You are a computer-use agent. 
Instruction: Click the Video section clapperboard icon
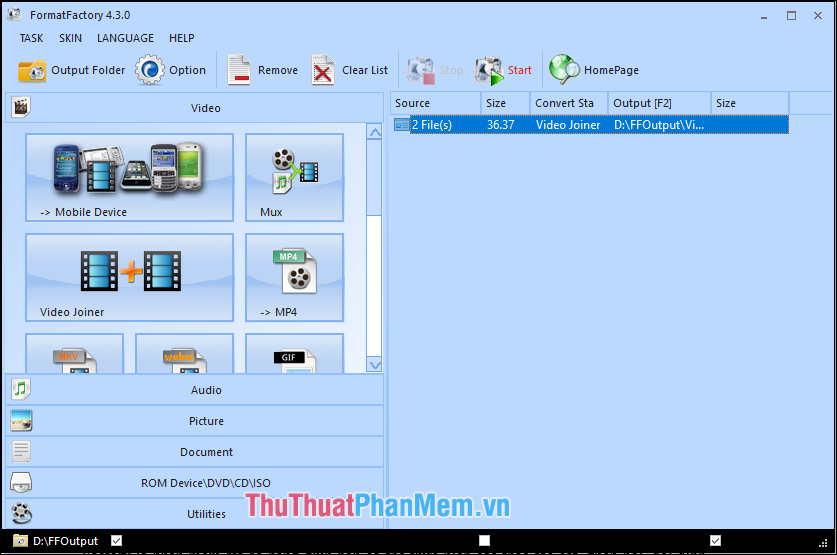coord(21,107)
